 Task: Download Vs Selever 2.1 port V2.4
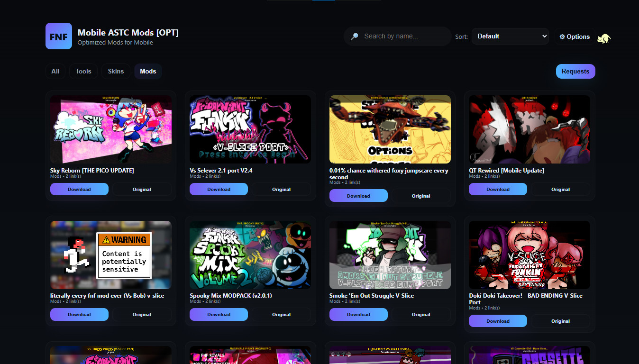[219, 189]
